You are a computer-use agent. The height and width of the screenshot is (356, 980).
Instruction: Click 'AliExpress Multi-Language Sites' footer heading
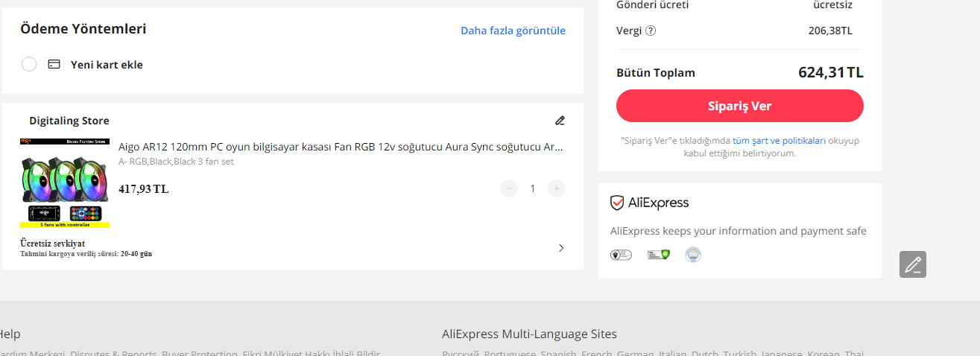(529, 334)
